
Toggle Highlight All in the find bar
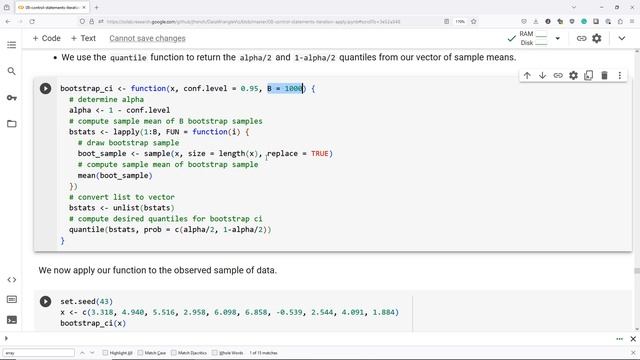[118, 353]
